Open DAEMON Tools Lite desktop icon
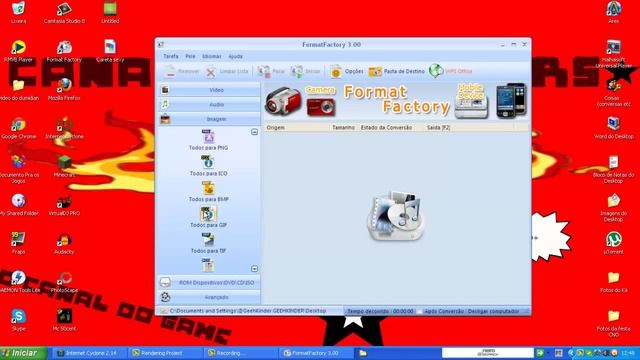The height and width of the screenshot is (360, 640). click(x=18, y=282)
